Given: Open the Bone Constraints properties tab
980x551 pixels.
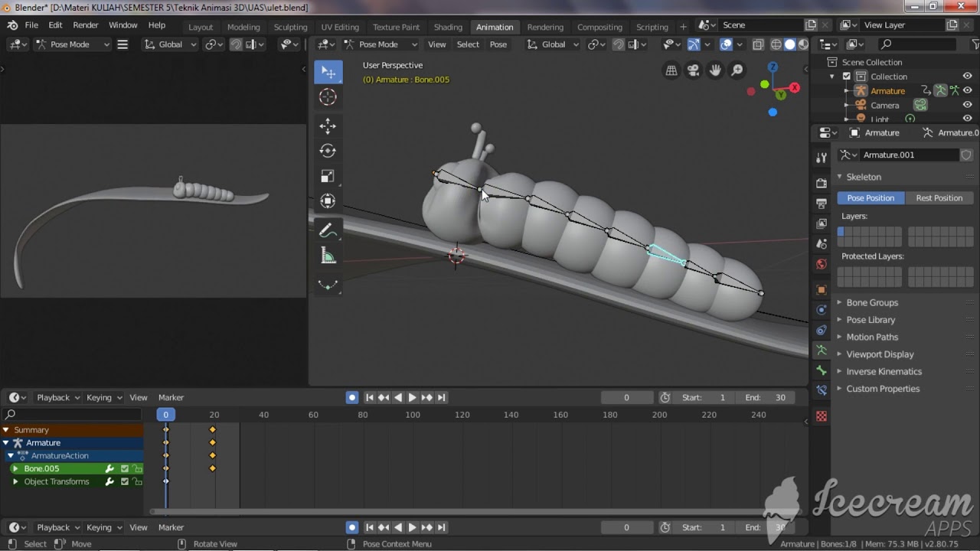Looking at the screenshot, I should click(x=822, y=390).
